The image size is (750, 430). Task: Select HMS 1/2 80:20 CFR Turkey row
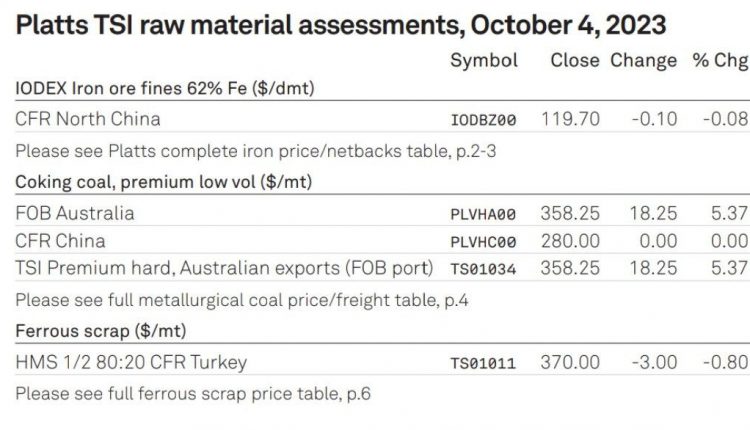[x=382, y=362]
